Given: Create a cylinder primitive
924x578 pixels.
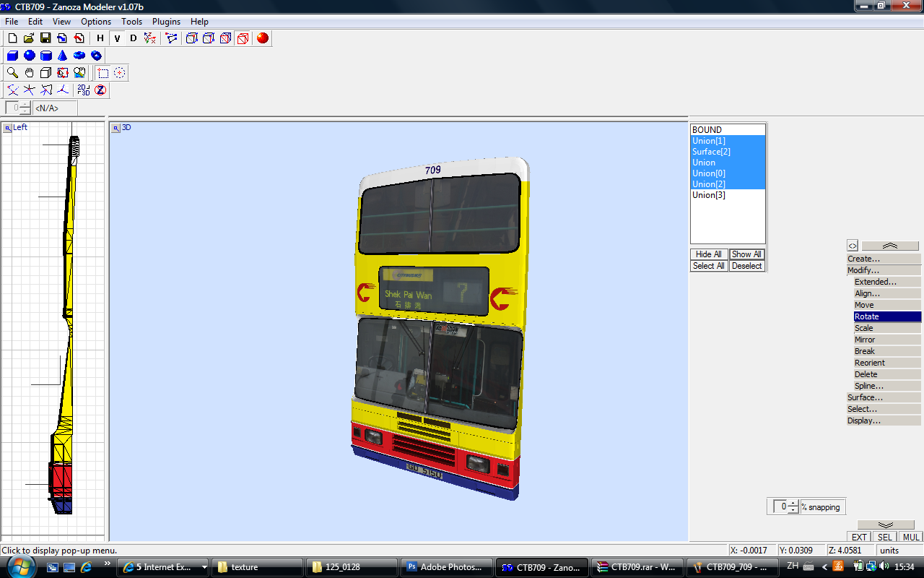Looking at the screenshot, I should [46, 56].
